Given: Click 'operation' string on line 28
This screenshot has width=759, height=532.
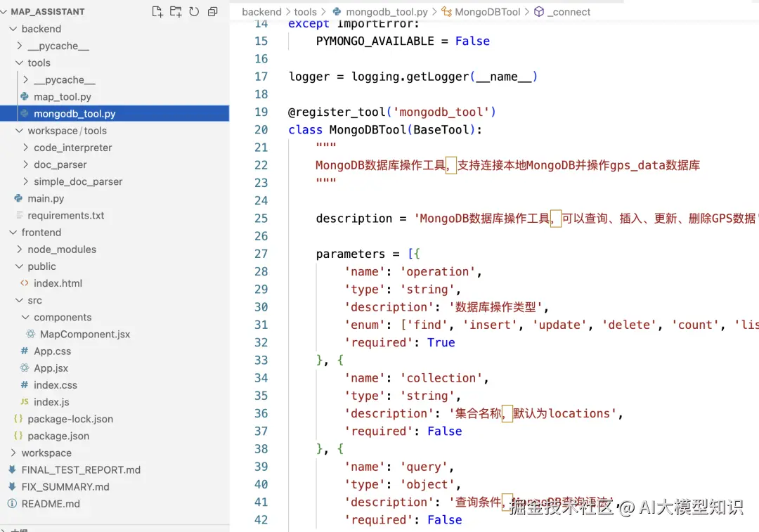Looking at the screenshot, I should 438,271.
